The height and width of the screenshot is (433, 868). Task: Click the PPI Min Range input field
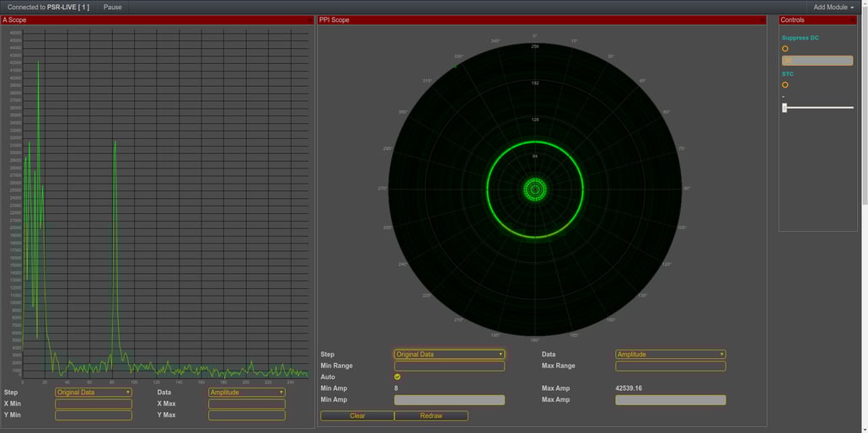(x=449, y=366)
